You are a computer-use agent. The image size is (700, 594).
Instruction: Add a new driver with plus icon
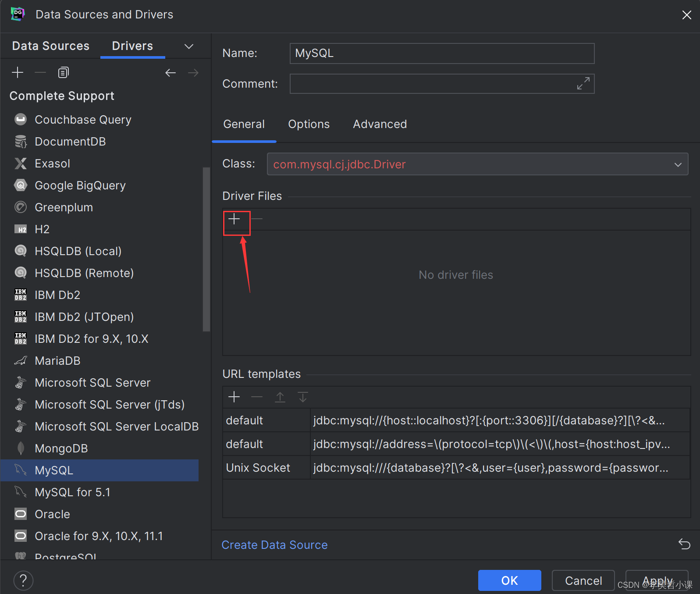[x=18, y=72]
